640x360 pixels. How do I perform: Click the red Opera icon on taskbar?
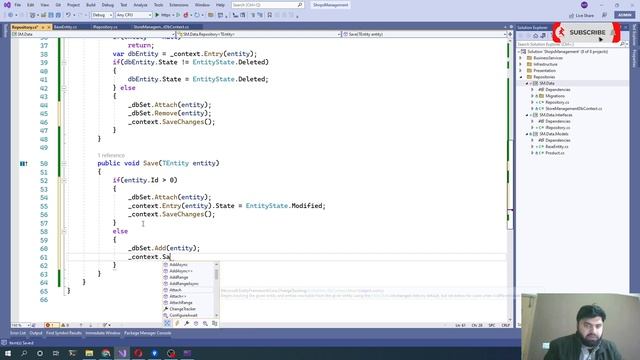pos(138,353)
